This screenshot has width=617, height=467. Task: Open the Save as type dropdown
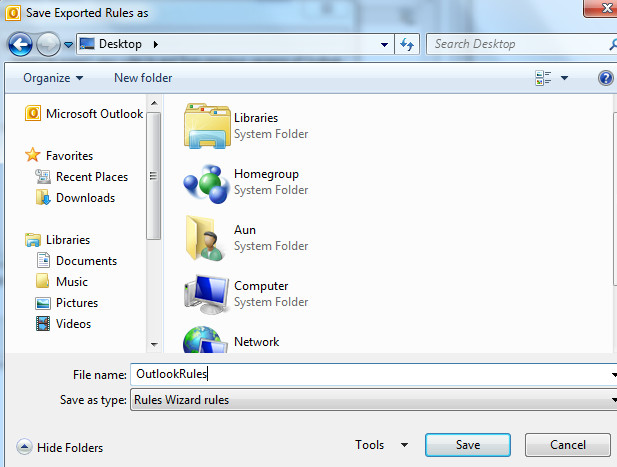(x=373, y=400)
